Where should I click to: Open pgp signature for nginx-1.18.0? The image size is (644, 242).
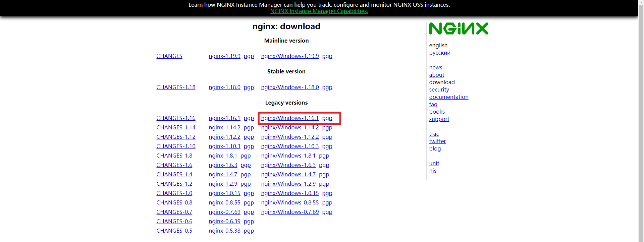point(249,87)
